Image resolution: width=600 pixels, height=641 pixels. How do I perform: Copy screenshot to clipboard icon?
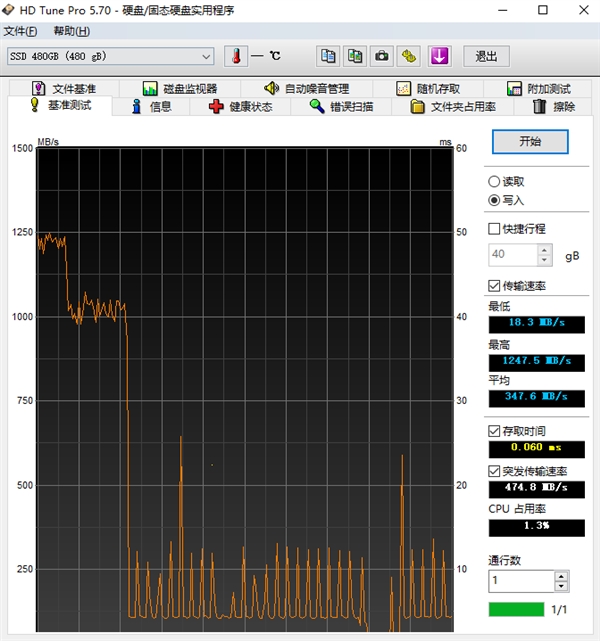(355, 56)
